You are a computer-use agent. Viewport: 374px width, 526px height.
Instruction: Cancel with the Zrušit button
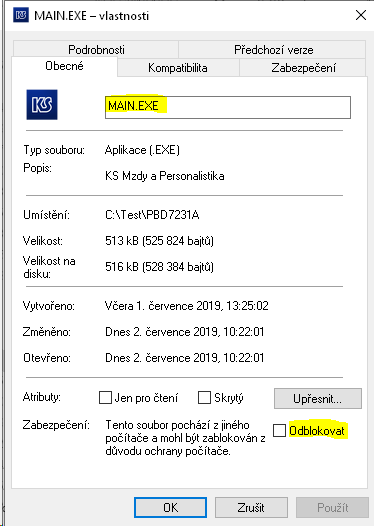(x=251, y=508)
